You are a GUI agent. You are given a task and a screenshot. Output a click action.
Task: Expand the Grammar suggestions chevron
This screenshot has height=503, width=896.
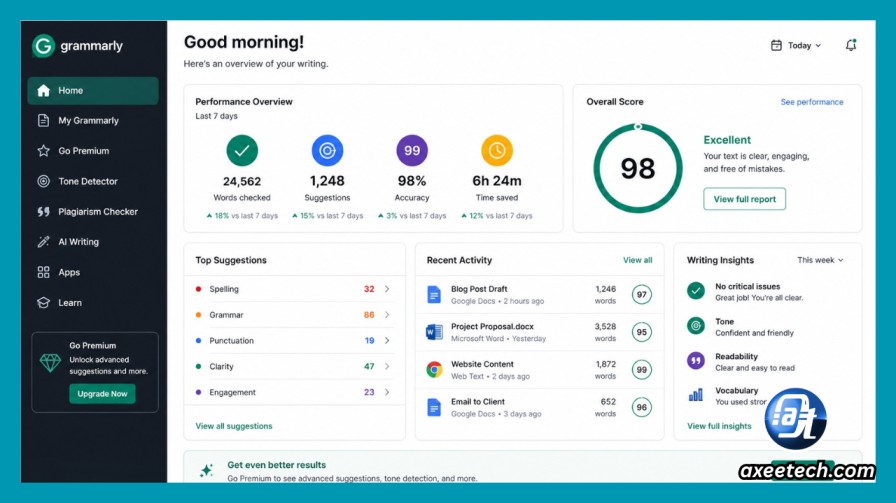point(387,315)
